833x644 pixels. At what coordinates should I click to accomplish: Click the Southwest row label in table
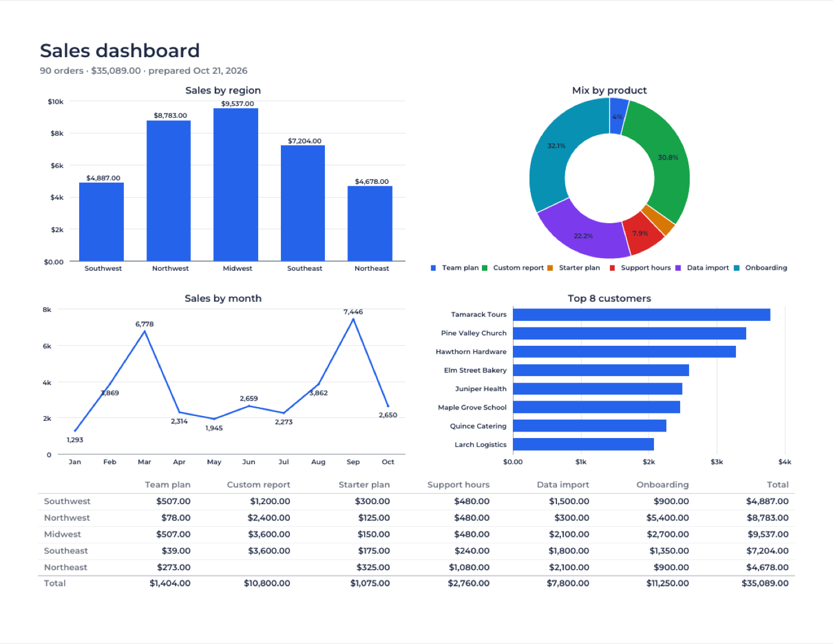point(67,501)
